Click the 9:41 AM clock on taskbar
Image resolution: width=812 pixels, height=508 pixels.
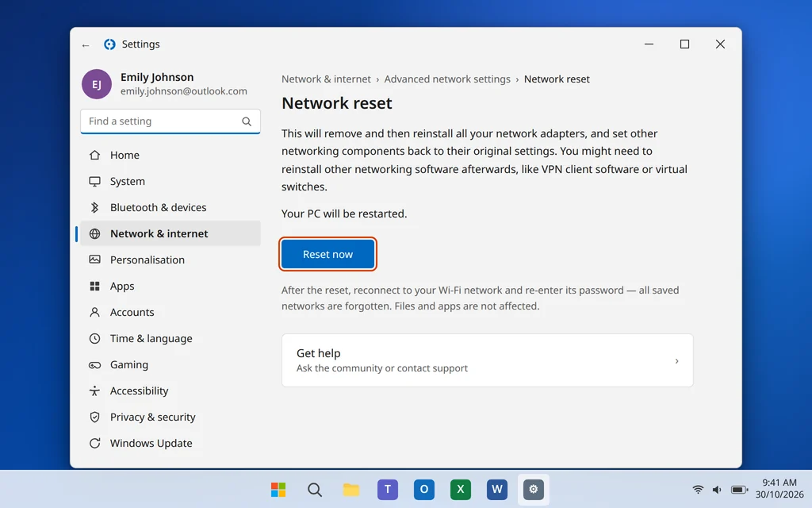click(779, 483)
